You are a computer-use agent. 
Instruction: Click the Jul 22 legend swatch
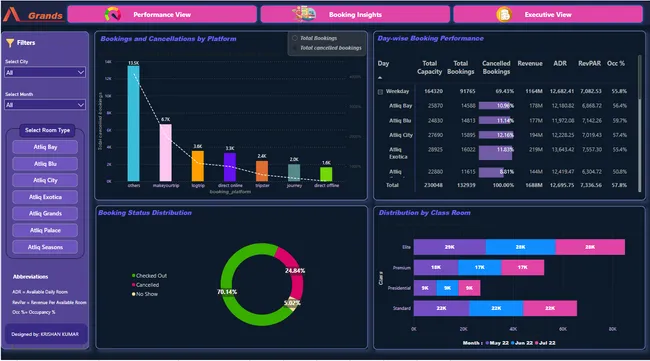pos(537,343)
